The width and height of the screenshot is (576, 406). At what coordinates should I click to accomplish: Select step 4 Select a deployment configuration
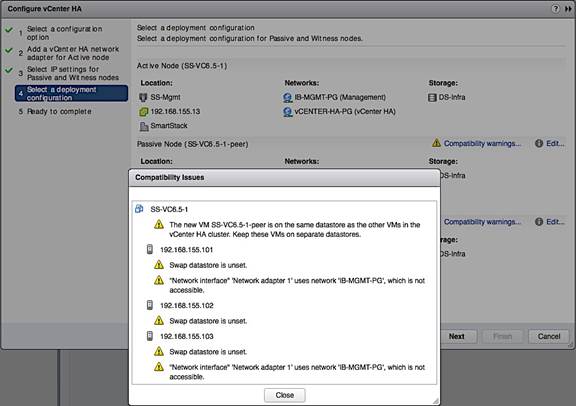coord(71,93)
